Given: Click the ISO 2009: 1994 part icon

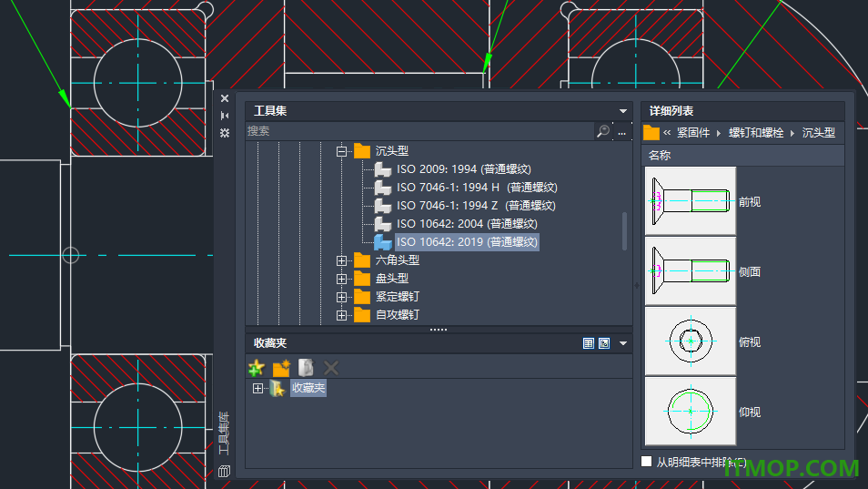Looking at the screenshot, I should [x=382, y=168].
